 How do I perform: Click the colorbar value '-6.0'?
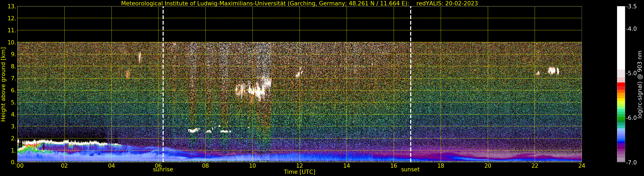[631, 118]
